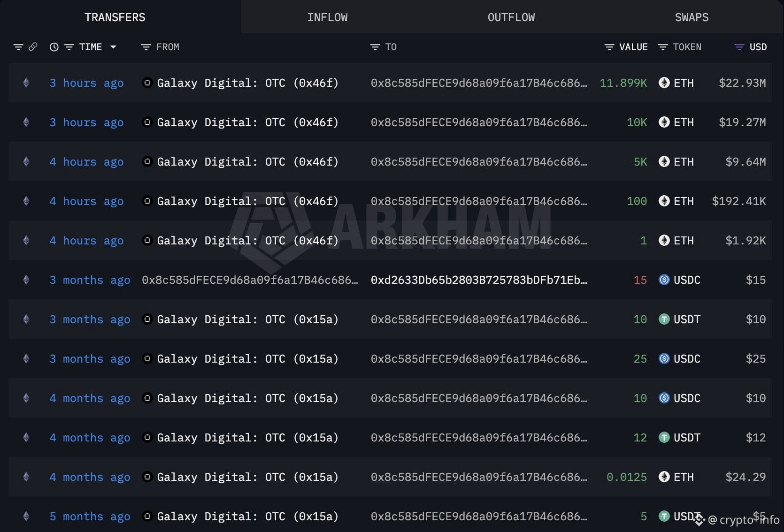Image resolution: width=784 pixels, height=532 pixels.
Task: Open the purple USD column filter
Action: coord(739,47)
